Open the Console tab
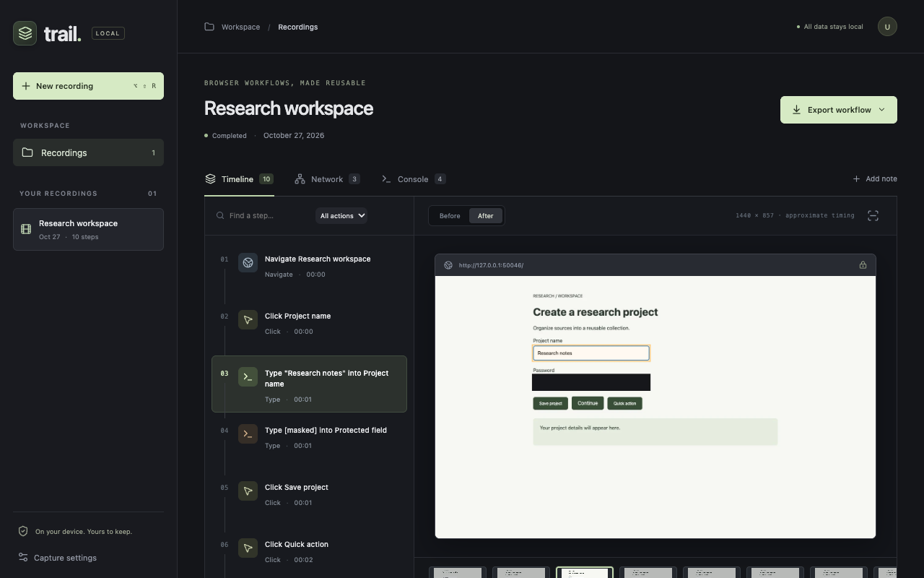Viewport: 924px width, 578px height. (x=414, y=179)
